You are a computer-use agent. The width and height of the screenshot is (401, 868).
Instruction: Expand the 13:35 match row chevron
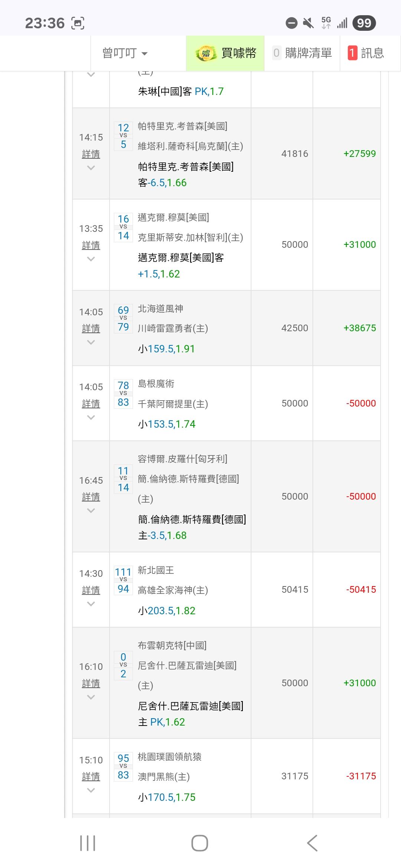point(91,259)
